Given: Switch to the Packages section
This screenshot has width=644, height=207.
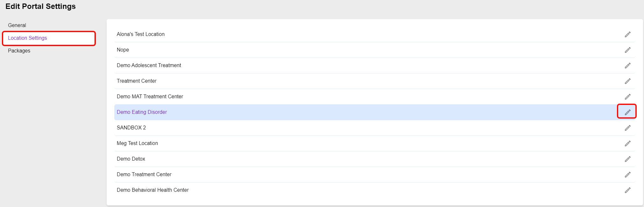Looking at the screenshot, I should [x=19, y=51].
